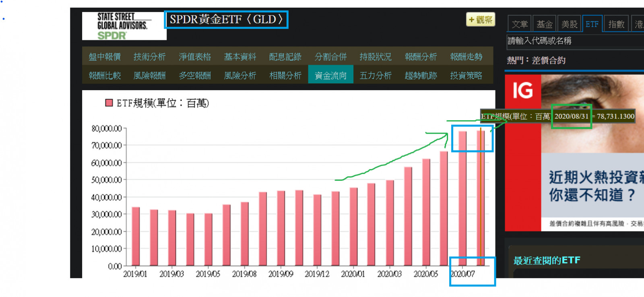The image size is (644, 297).
Task: Show the 報酬走勢 tab
Action: pos(466,57)
